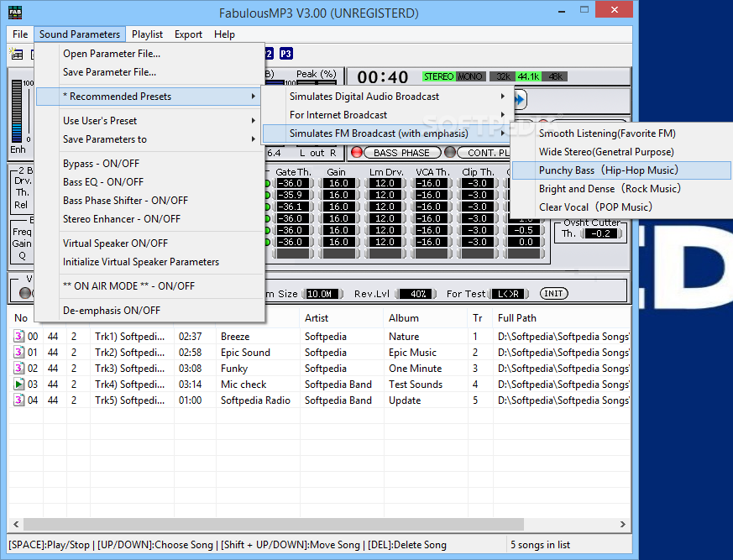The width and height of the screenshot is (733, 560).
Task: Toggle the Virtual Speaker LED indicator
Action: click(25, 293)
